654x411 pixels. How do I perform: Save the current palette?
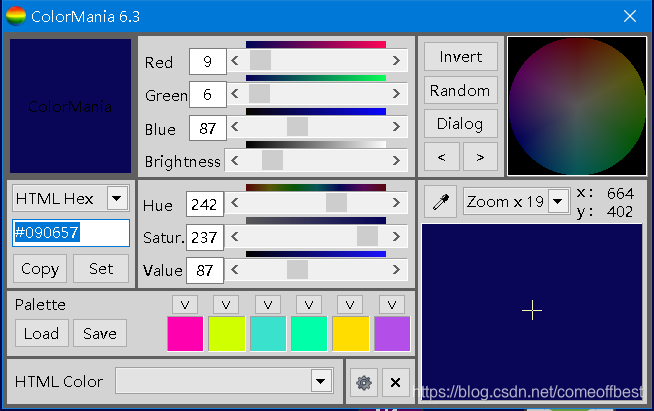tap(100, 333)
